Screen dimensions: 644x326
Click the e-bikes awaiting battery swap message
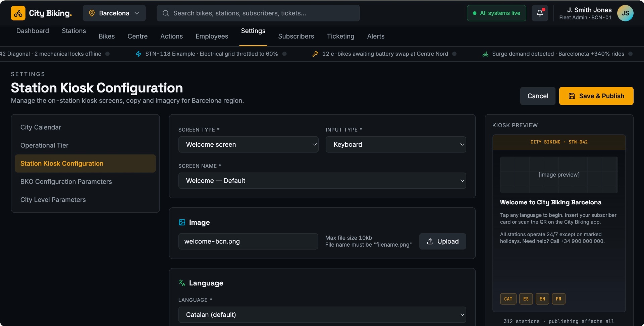click(x=385, y=54)
